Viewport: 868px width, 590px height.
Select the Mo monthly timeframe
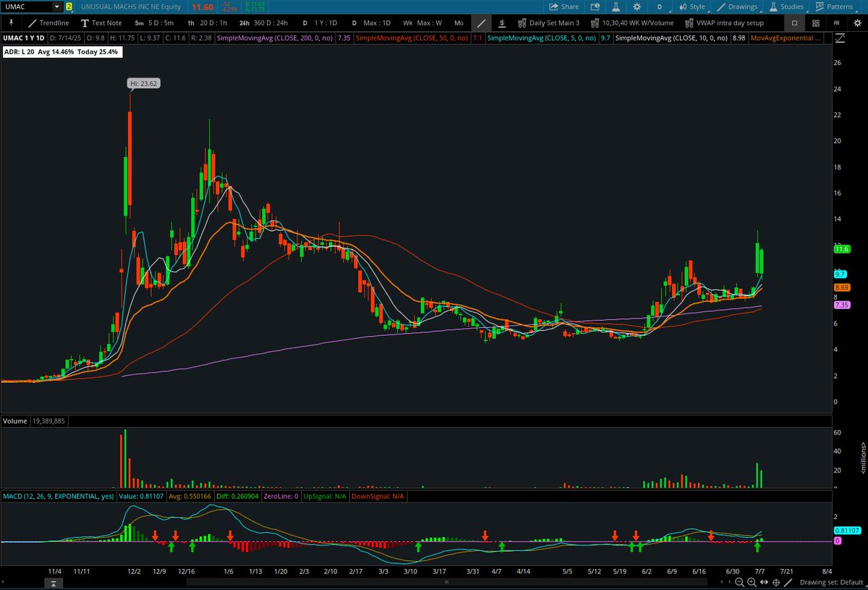click(x=459, y=23)
